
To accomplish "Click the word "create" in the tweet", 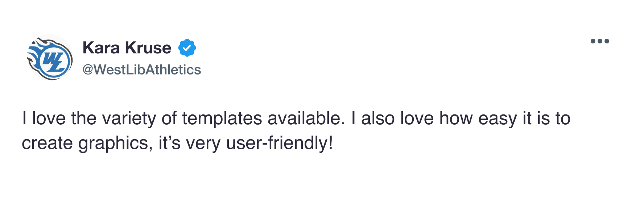I will 47,143.
